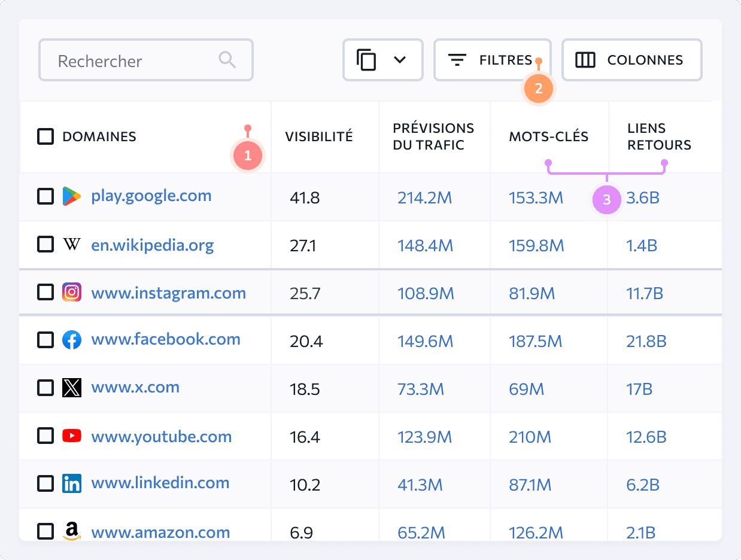Click the Google Play favicon
741x560 pixels.
pos(71,196)
